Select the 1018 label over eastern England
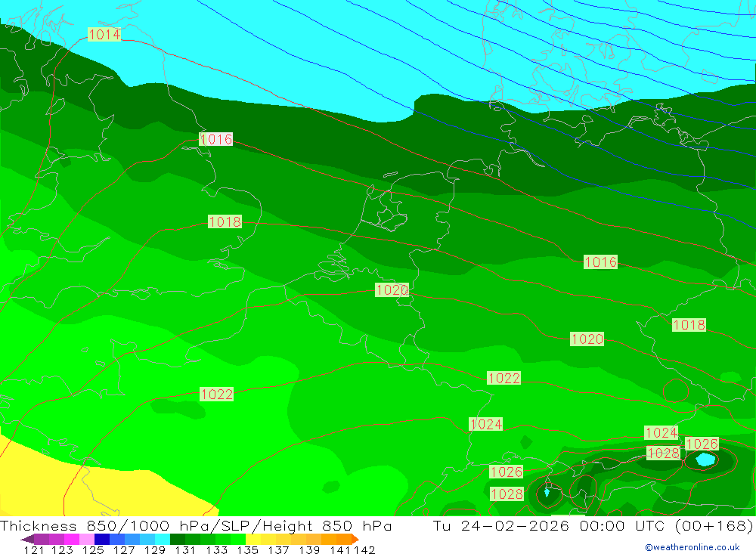Viewport: 756px width, 554px height. click(225, 221)
